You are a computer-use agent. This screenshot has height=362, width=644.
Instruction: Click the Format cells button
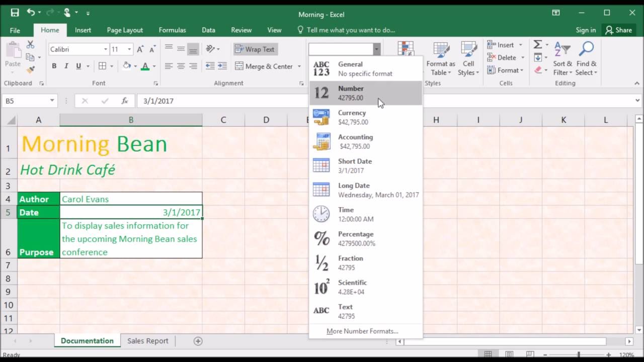pyautogui.click(x=505, y=70)
